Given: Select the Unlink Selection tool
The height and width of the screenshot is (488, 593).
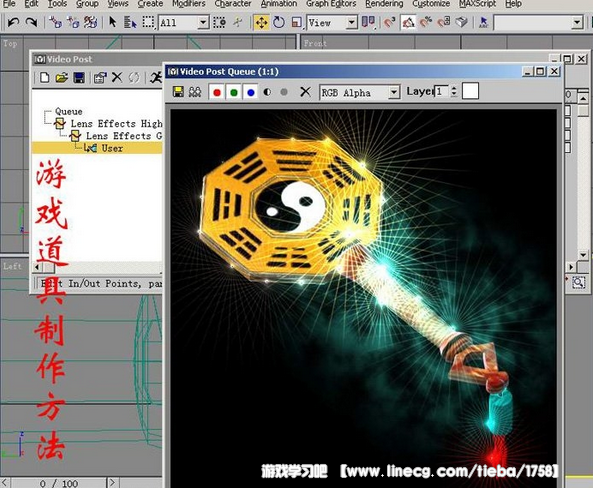Looking at the screenshot, I should click(73, 22).
